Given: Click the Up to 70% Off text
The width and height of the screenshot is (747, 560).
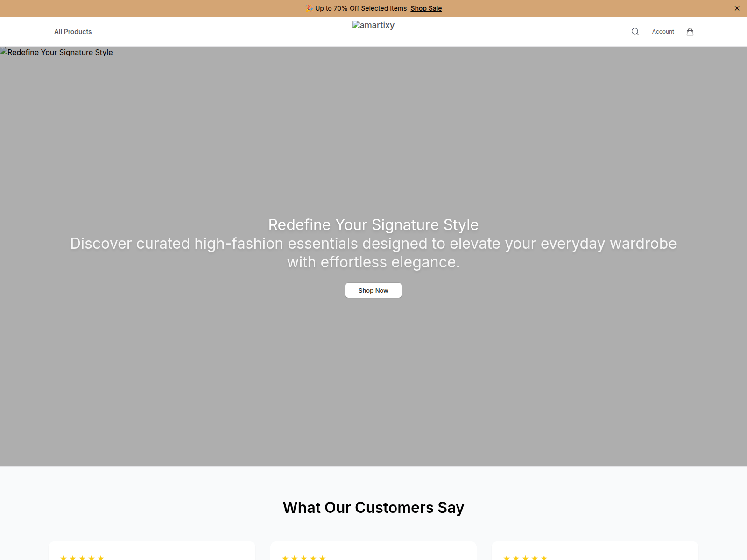Looking at the screenshot, I should tap(356, 8).
